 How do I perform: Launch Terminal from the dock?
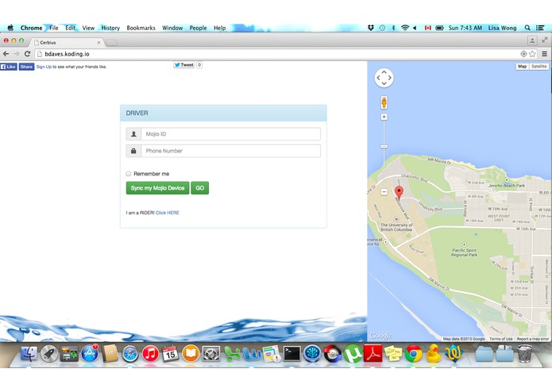291,353
